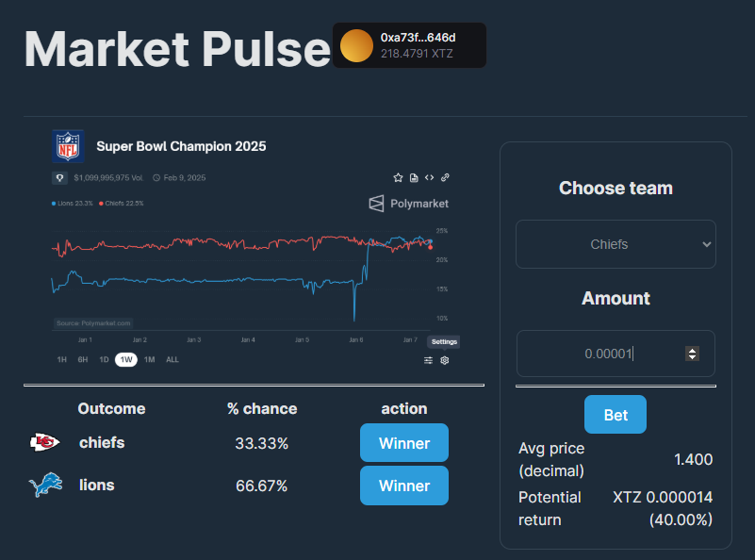
Task: Click the Chiefs team logo
Action: (44, 442)
